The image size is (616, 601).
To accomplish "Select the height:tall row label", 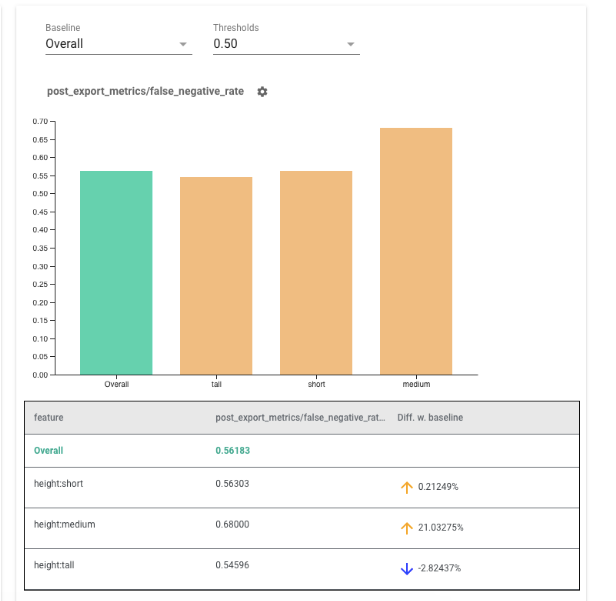I will click(54, 565).
